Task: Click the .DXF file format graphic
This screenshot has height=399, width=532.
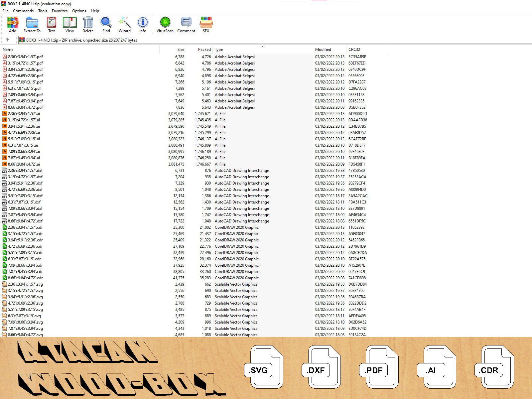Action: 322,367
